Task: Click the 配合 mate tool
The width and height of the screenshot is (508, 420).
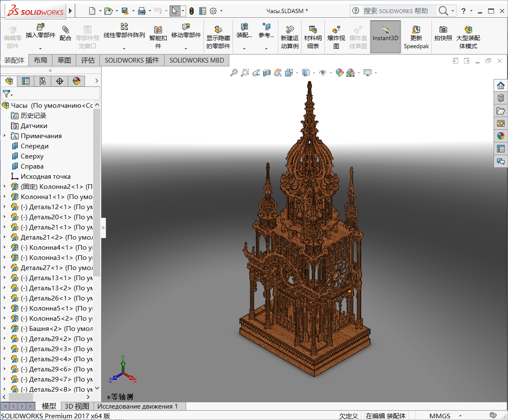Action: (x=66, y=33)
